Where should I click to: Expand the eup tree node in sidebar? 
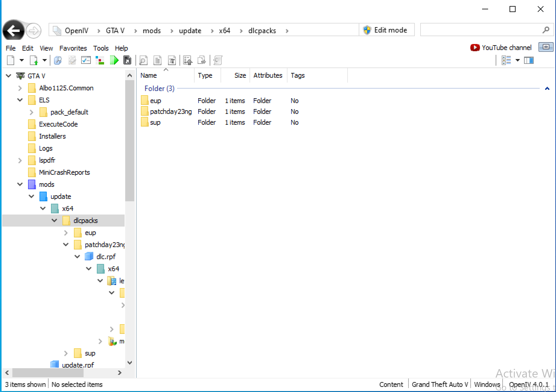tap(66, 233)
